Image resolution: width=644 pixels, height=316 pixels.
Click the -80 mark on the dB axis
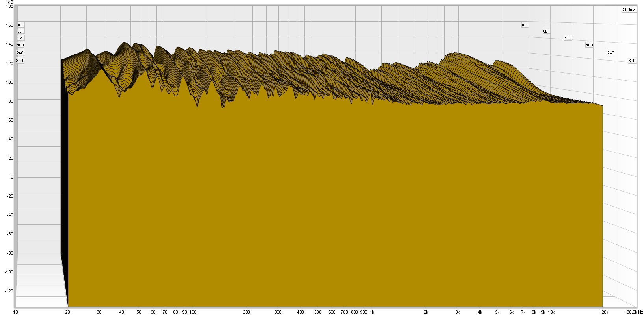click(10, 253)
